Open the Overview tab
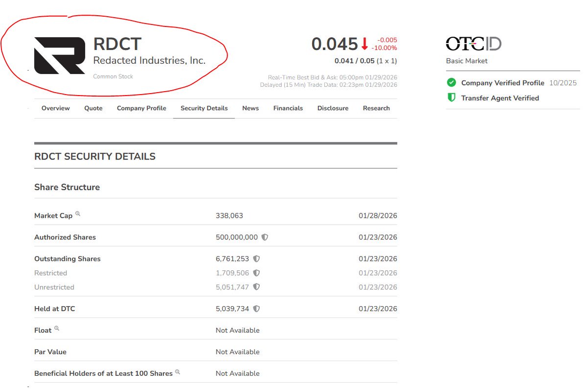 tap(55, 108)
